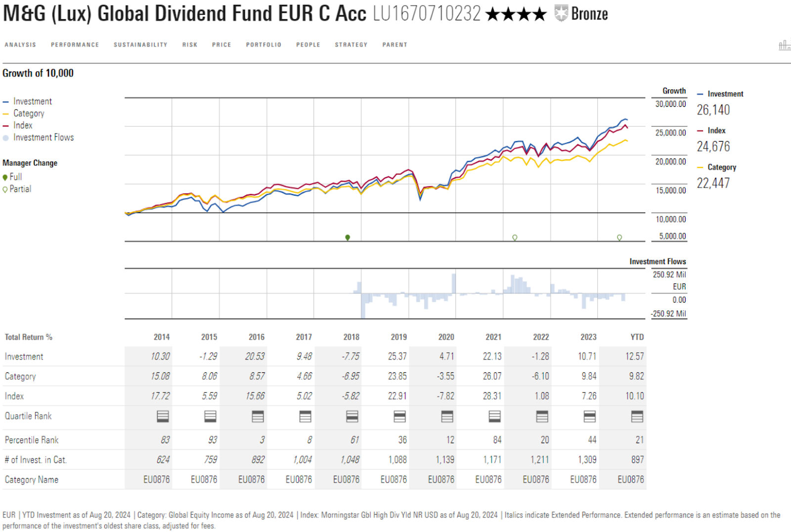Click the 2022 quartile rank icon
Viewport: 791px width, 532px height.
(x=542, y=416)
